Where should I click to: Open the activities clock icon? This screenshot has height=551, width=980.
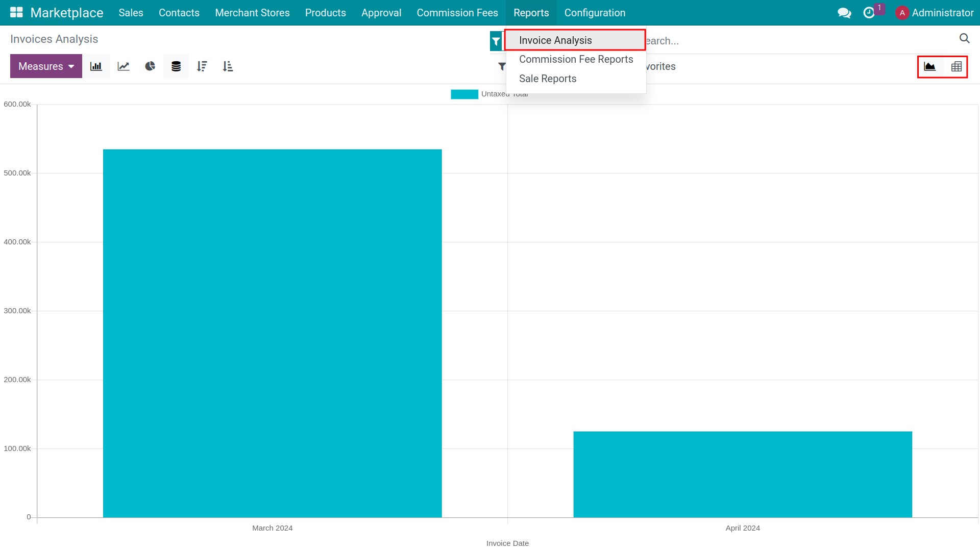click(x=869, y=13)
